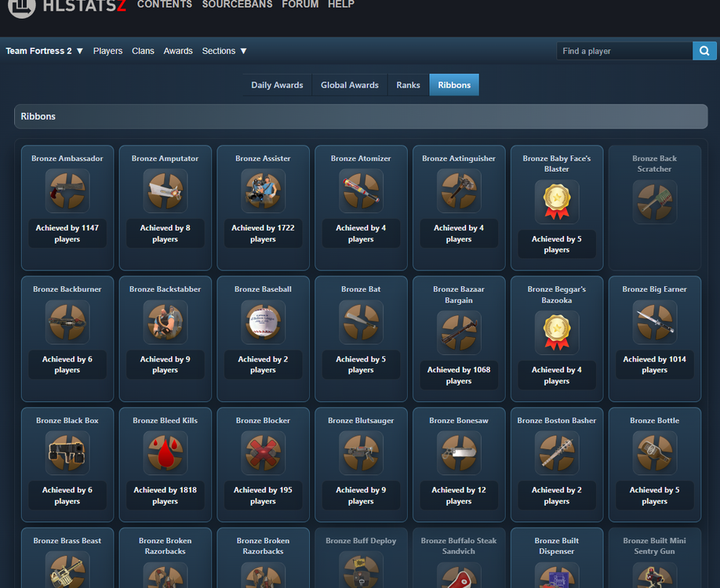
Task: Select the Bronze Bat icon
Action: pyautogui.click(x=361, y=322)
